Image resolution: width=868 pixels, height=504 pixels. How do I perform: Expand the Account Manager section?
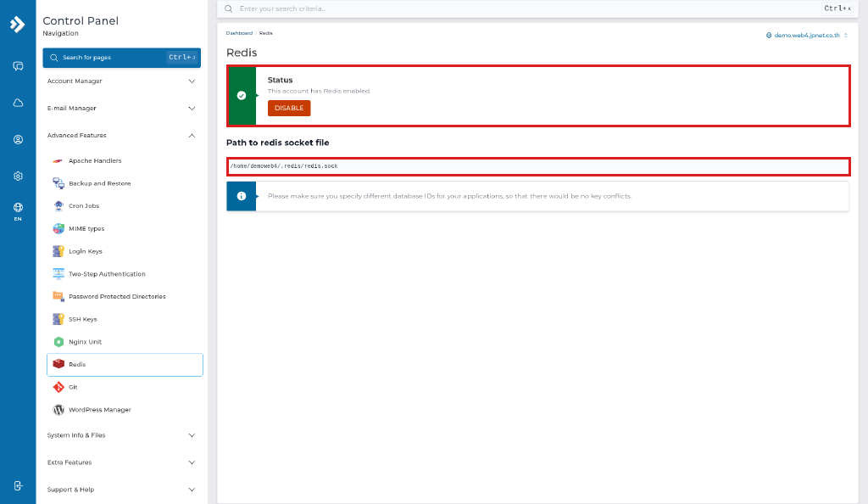pyautogui.click(x=121, y=81)
